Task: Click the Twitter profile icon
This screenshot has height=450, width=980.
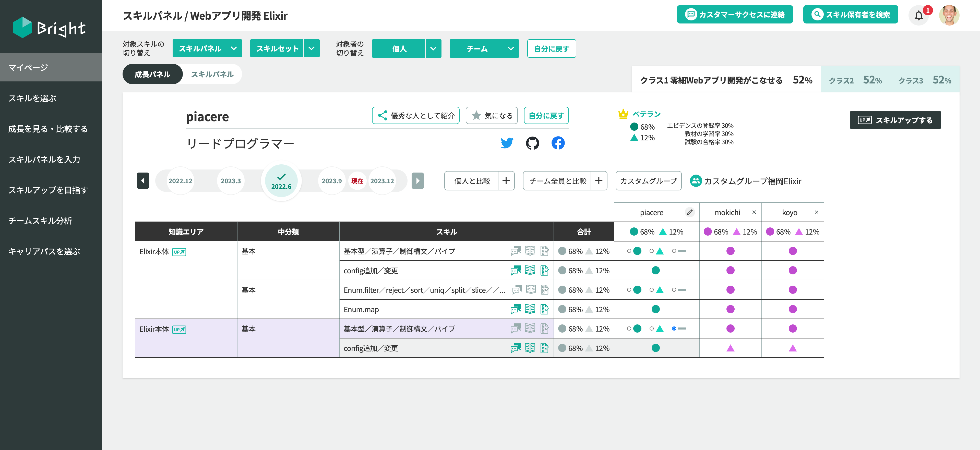Action: [x=507, y=143]
